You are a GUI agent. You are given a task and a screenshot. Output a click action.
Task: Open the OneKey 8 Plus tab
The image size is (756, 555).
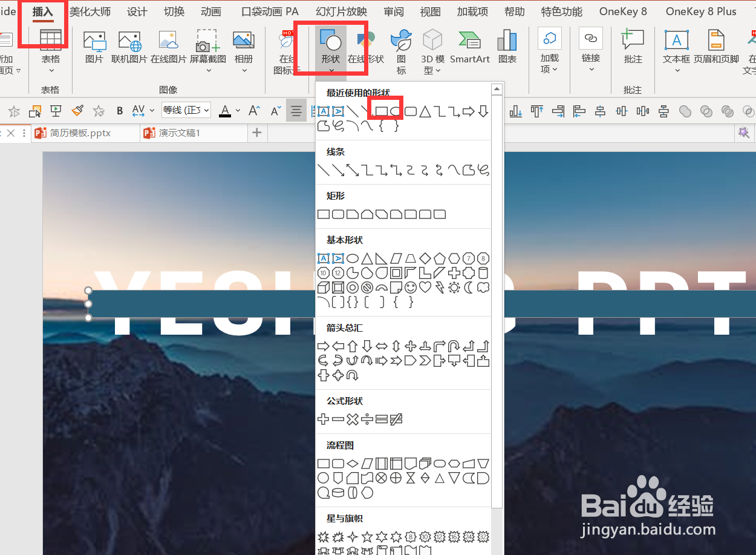pyautogui.click(x=701, y=11)
